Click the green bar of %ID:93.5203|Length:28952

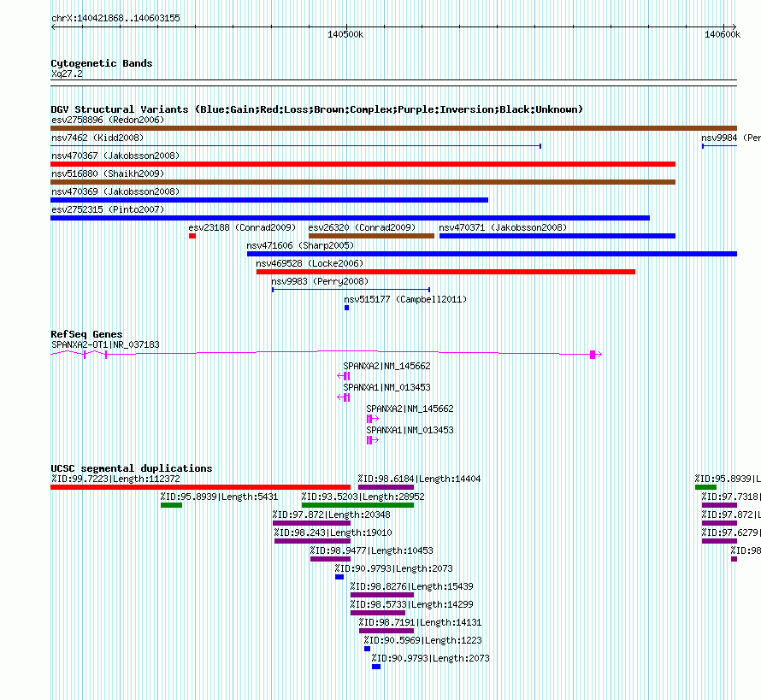pyautogui.click(x=357, y=505)
